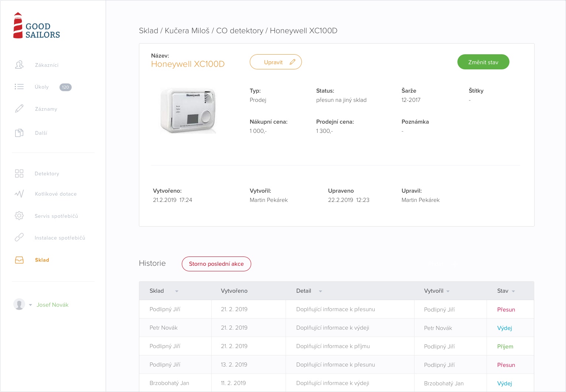Open the Úkoly menu item

click(42, 87)
